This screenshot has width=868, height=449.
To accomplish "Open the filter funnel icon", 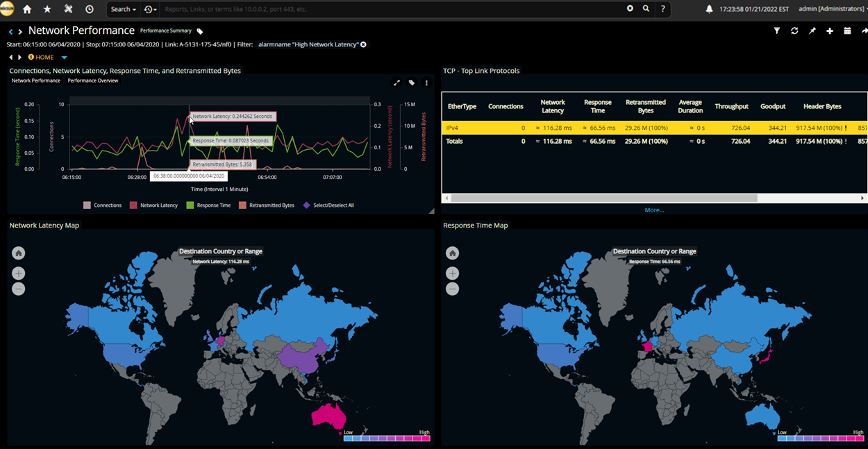I will tap(777, 31).
